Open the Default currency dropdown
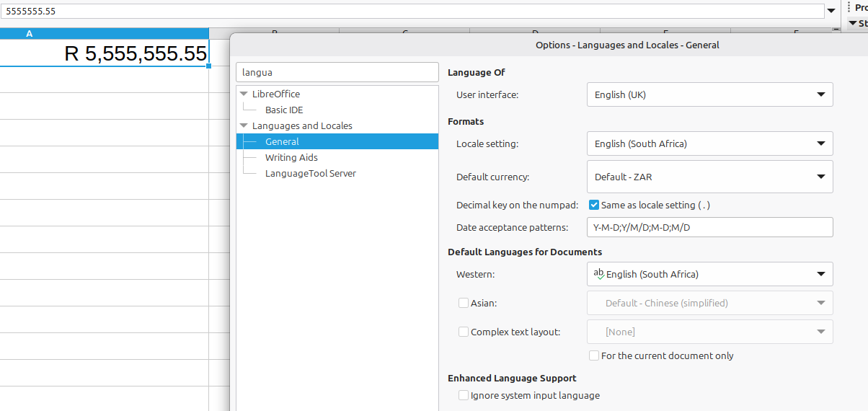The width and height of the screenshot is (868, 411). pos(709,177)
